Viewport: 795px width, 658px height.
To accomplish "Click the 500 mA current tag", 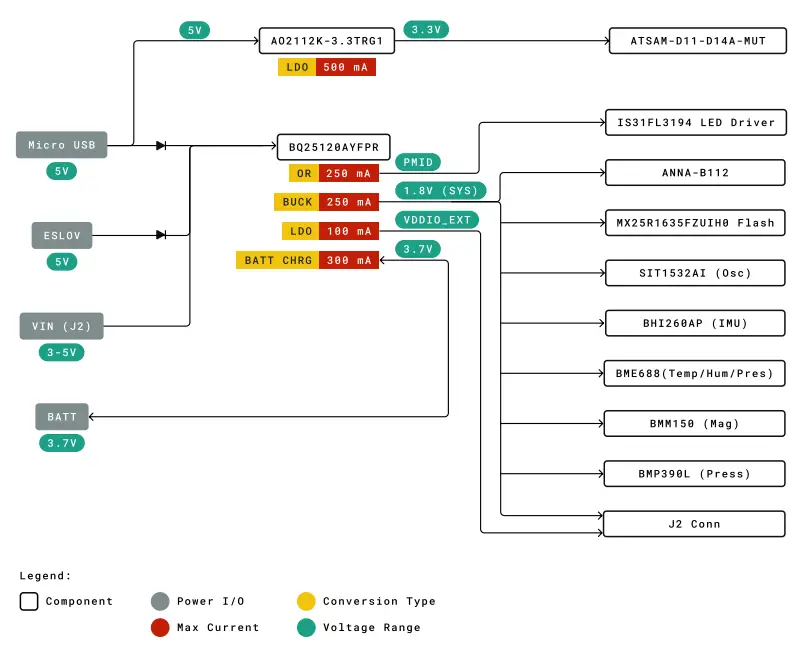I will click(x=346, y=67).
